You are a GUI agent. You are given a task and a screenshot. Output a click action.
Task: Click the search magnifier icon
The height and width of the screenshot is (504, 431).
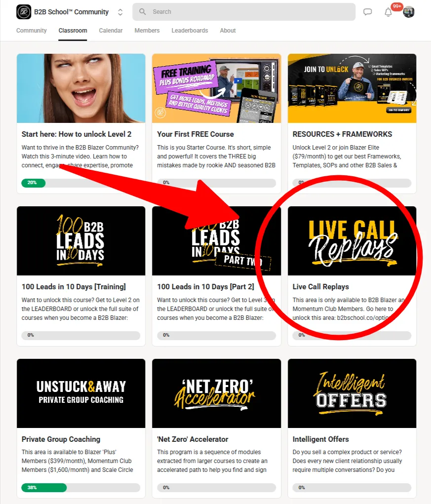point(142,11)
